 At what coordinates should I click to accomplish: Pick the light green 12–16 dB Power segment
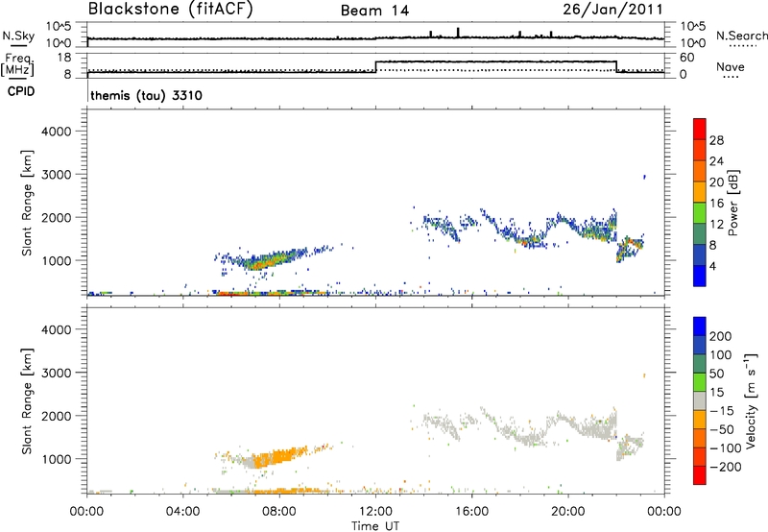700,212
